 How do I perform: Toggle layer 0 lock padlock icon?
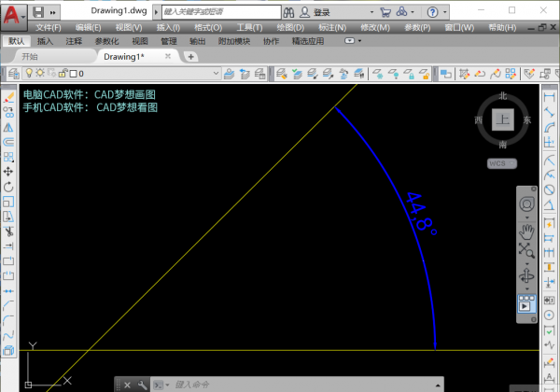pyautogui.click(x=63, y=73)
